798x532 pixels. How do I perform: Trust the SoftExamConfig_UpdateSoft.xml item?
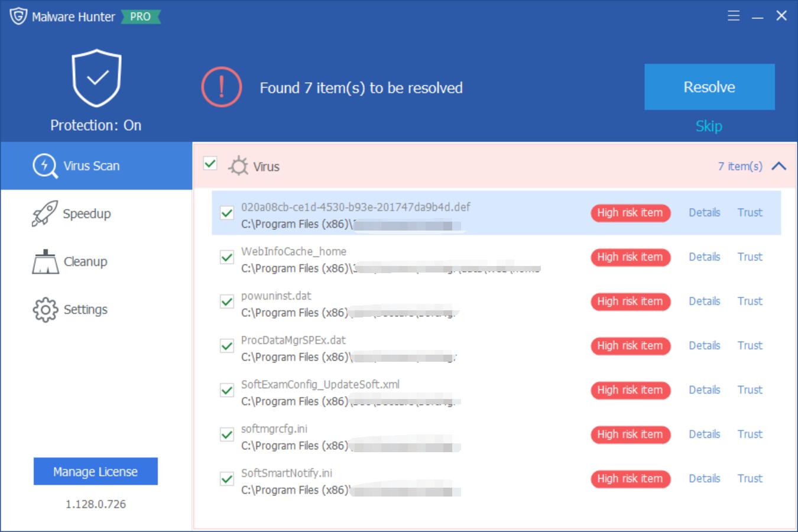(x=750, y=390)
